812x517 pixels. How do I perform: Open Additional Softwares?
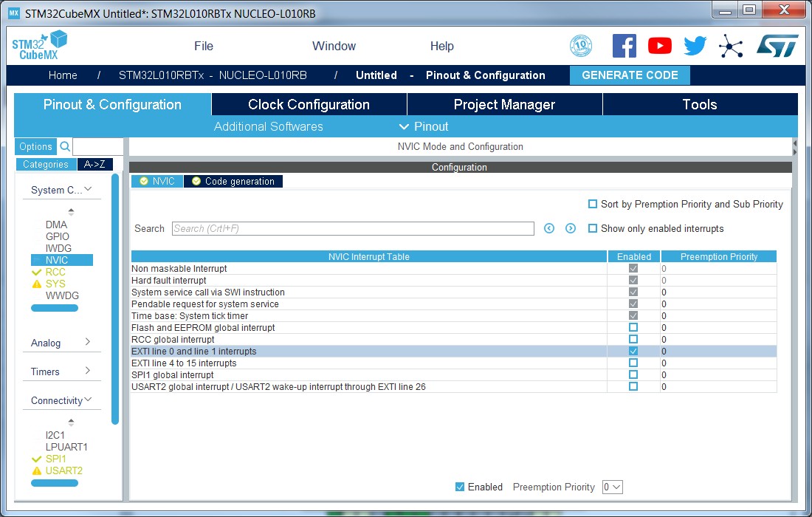click(268, 126)
